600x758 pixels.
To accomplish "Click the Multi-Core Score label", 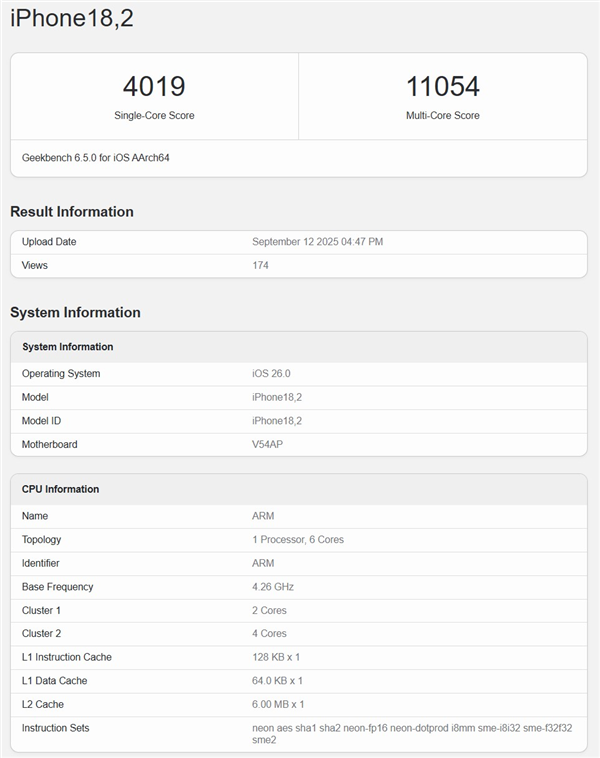I will coord(442,116).
